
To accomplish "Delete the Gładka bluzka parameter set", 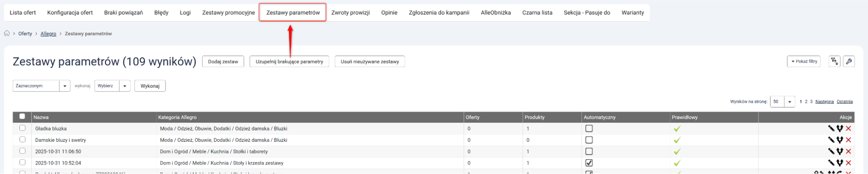I will point(848,128).
